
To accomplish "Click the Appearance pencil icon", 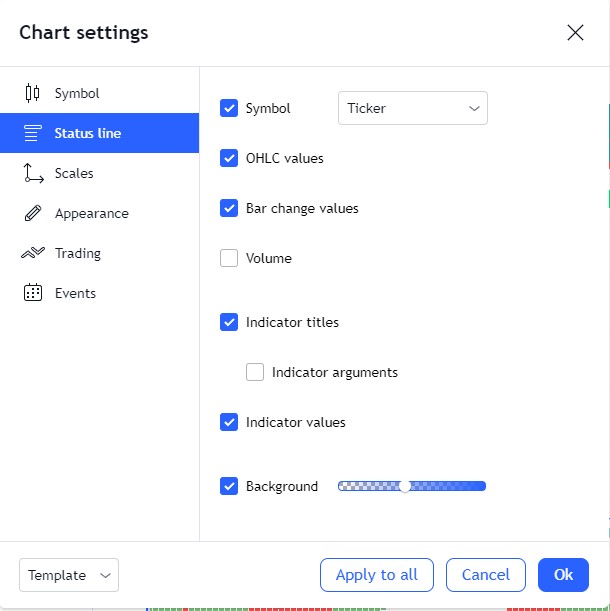I will (x=32, y=213).
